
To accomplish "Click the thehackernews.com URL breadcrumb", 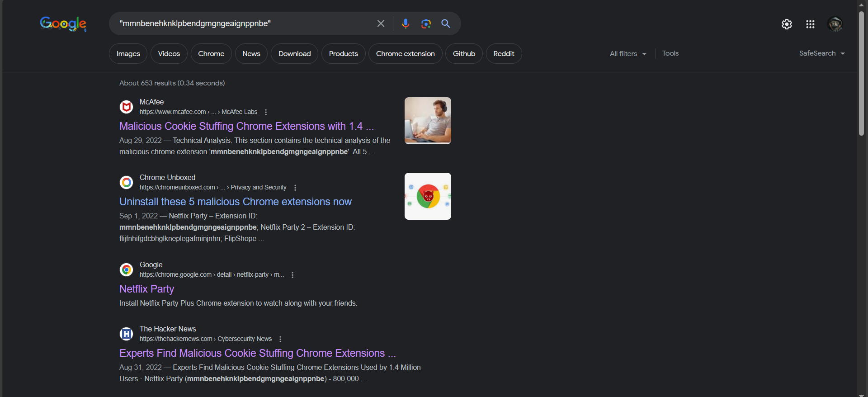I will (206, 339).
